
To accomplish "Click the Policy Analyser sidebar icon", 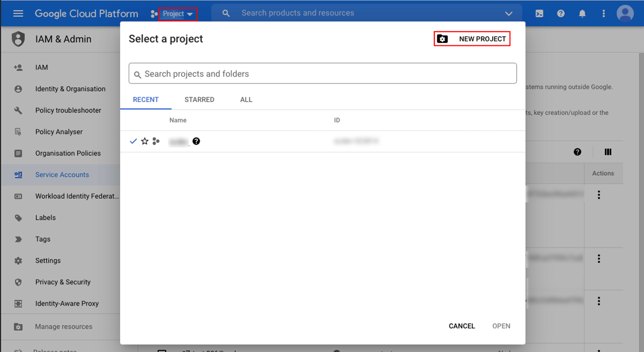I will tap(18, 132).
